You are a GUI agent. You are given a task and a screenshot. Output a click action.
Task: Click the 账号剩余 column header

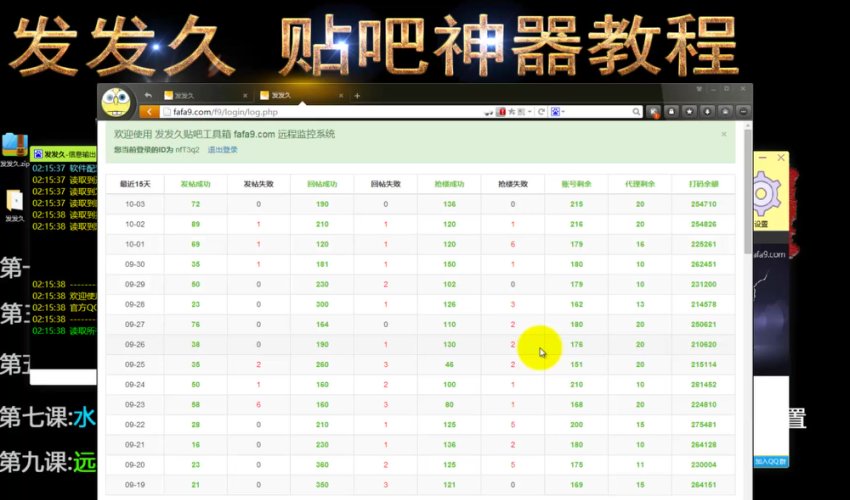[576, 184]
